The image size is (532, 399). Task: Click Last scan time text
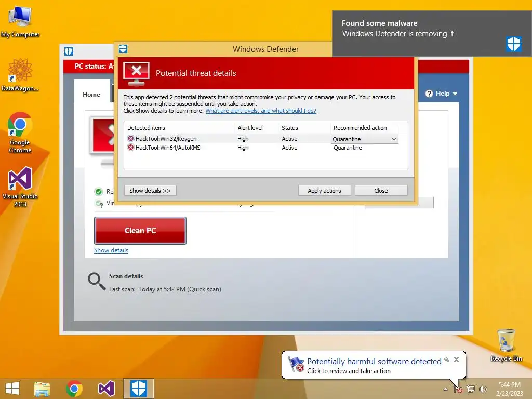coord(165,289)
